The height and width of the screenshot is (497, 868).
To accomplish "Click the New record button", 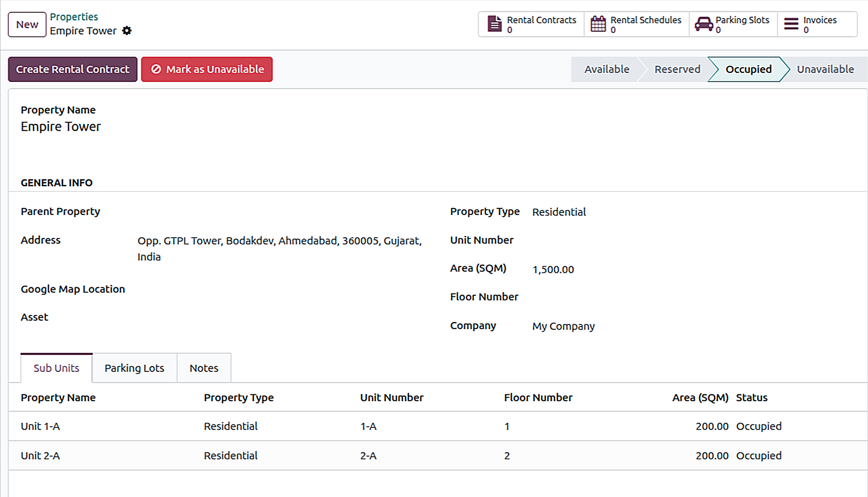I will [x=27, y=24].
